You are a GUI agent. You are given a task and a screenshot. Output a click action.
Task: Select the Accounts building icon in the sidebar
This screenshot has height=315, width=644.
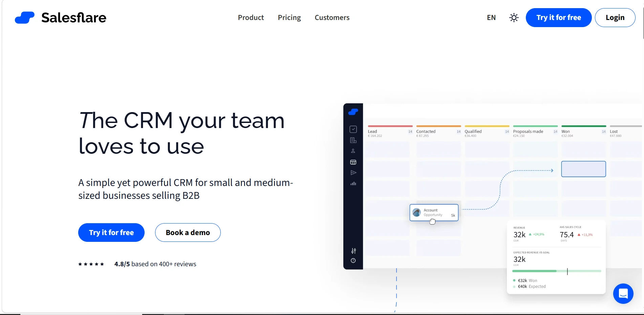[353, 140]
